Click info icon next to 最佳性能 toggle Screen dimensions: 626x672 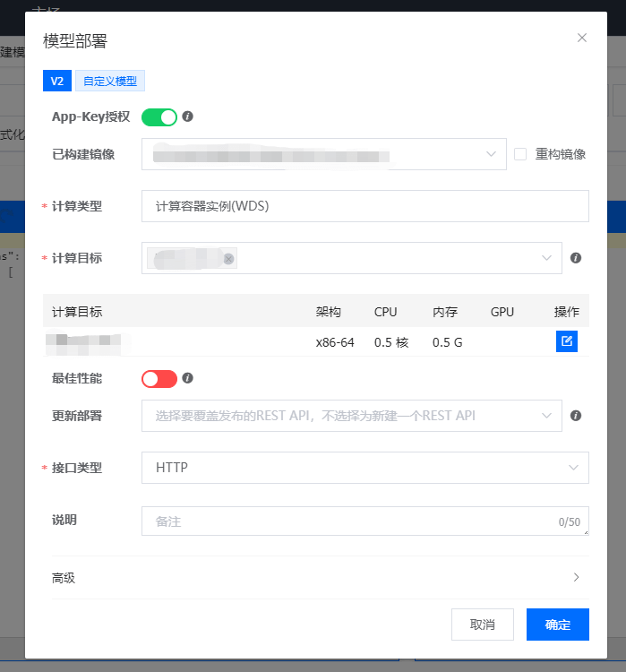[x=188, y=378]
